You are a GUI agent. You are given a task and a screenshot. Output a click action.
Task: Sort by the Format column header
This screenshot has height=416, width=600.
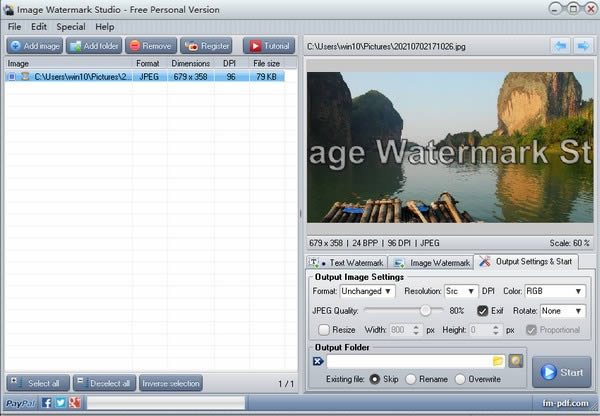point(148,64)
